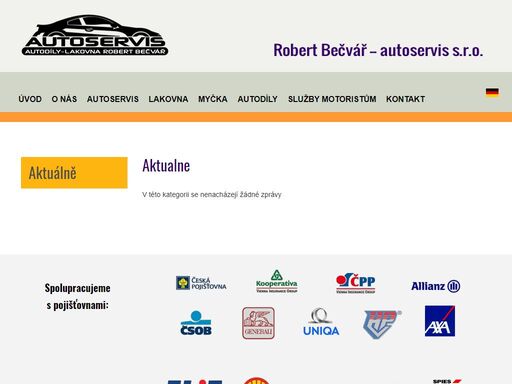Select the AXA logo
This screenshot has height=384, width=512.
click(440, 321)
